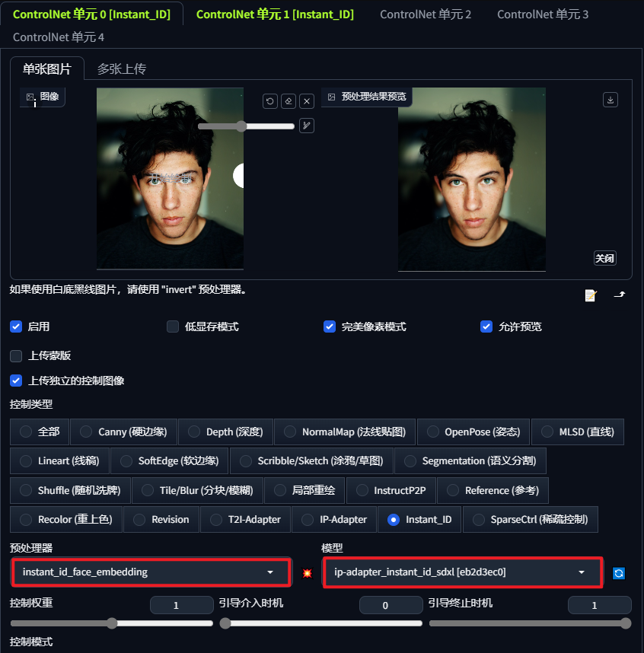Open the instant_id_face_embedding preprocessor dropdown
This screenshot has width=644, height=653.
point(151,572)
